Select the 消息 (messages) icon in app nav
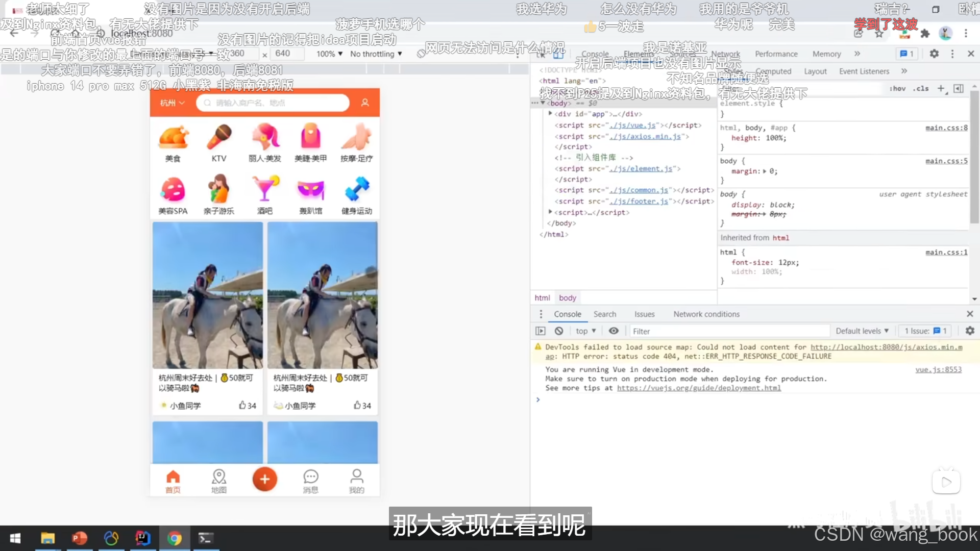Screen dimensions: 980x551 (311, 480)
